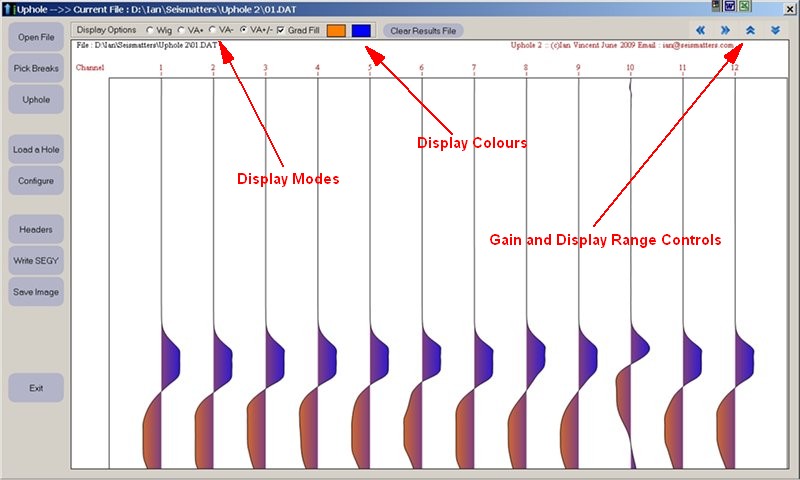800x480 pixels.
Task: Click the Clear Results File button
Action: pyautogui.click(x=423, y=31)
